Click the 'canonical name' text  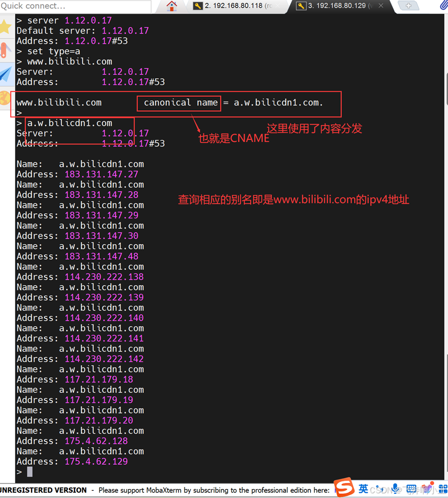181,102
